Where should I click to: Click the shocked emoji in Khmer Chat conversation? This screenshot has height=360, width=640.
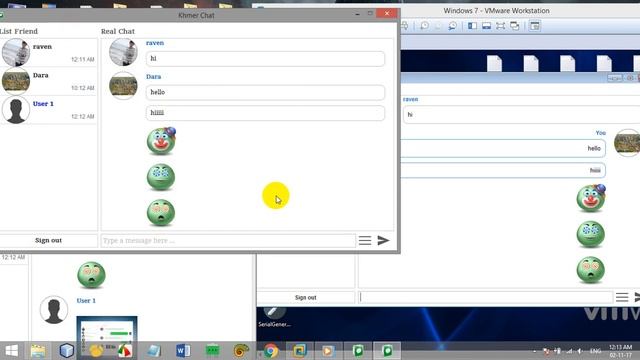pos(161,213)
